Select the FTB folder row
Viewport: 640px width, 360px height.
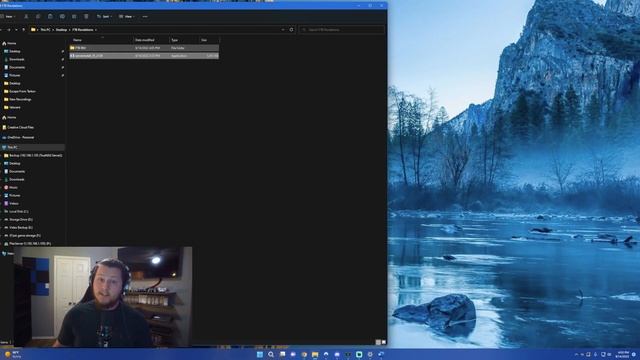point(144,48)
